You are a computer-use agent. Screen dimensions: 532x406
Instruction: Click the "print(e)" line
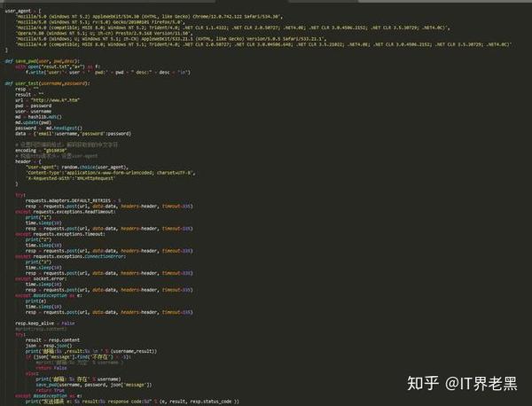36,301
